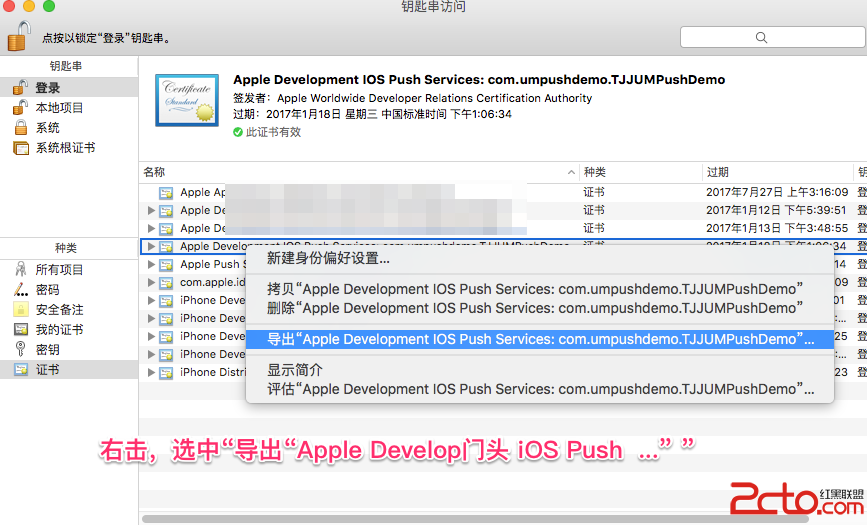This screenshot has width=867, height=525.
Task: Click the yellow minimize window button
Action: point(29,6)
